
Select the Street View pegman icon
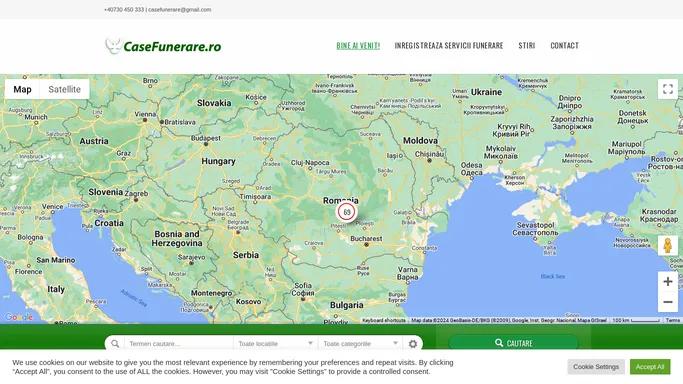(667, 246)
